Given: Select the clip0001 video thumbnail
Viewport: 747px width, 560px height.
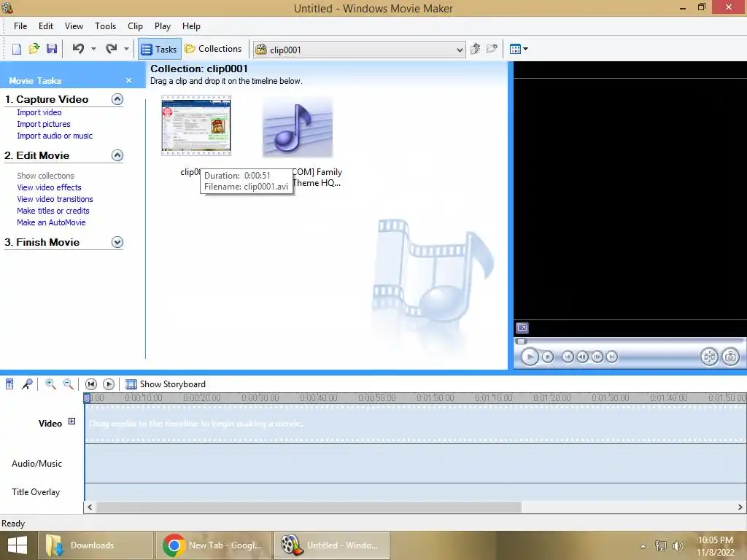Looking at the screenshot, I should (x=196, y=125).
